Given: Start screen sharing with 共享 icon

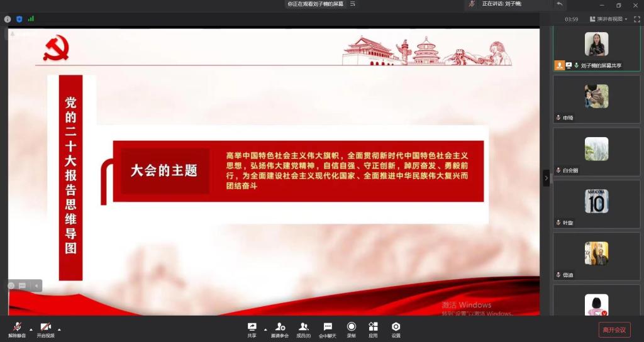Looking at the screenshot, I should pos(252,329).
